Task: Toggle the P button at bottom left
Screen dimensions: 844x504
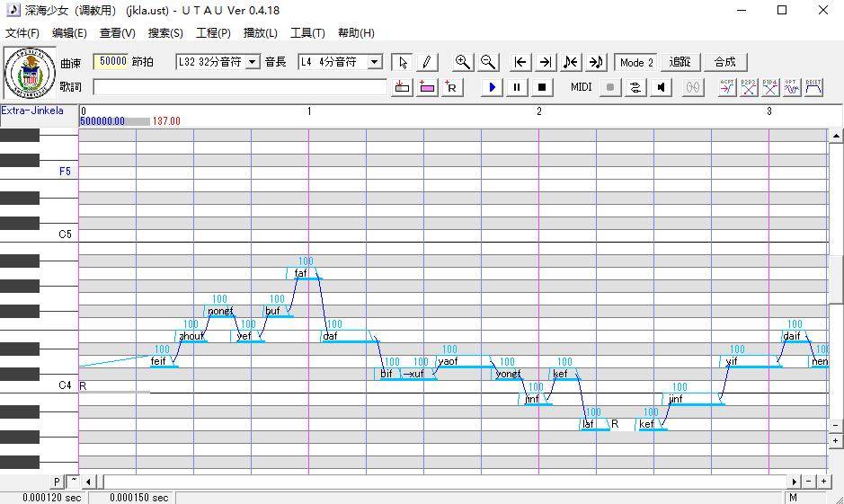Action: (57, 482)
